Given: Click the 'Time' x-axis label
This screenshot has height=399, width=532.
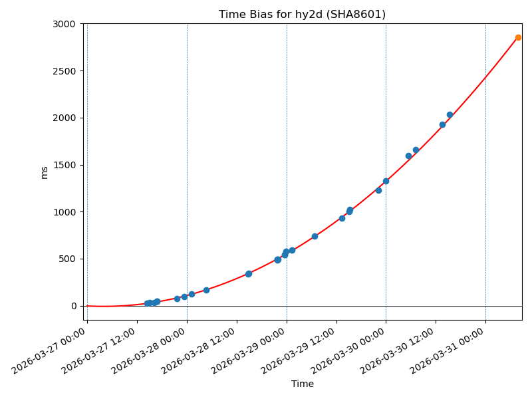Looking at the screenshot, I should pos(302,384).
